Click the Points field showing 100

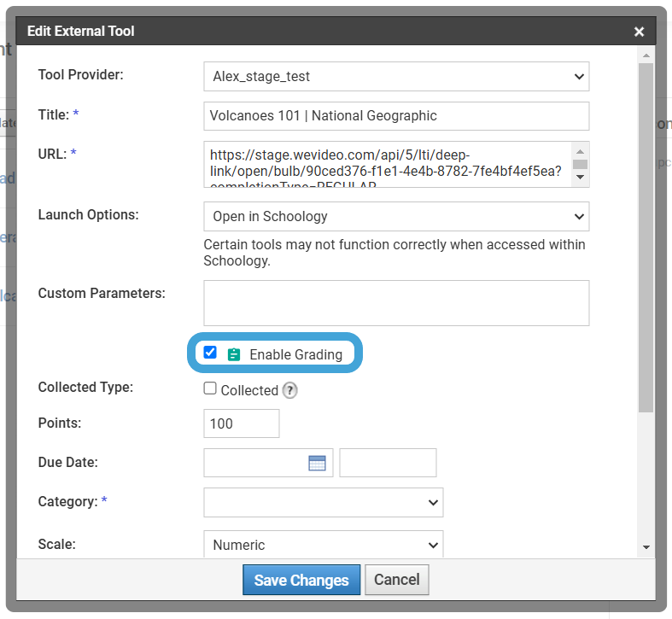point(242,423)
